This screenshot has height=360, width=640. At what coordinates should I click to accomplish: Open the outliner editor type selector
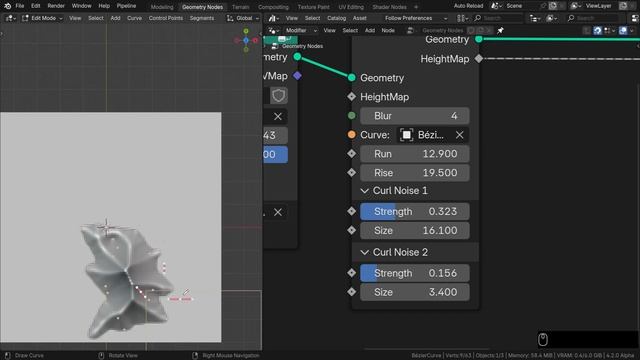point(534,18)
